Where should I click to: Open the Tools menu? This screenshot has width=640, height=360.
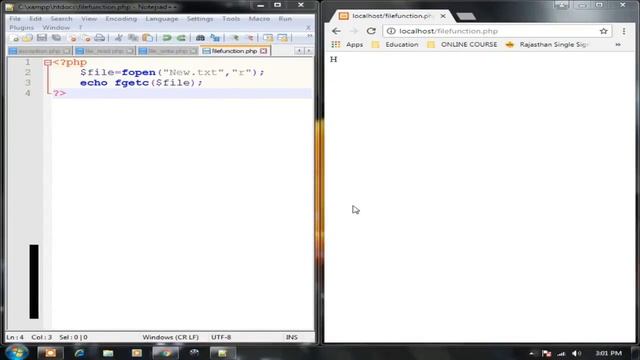(231, 19)
